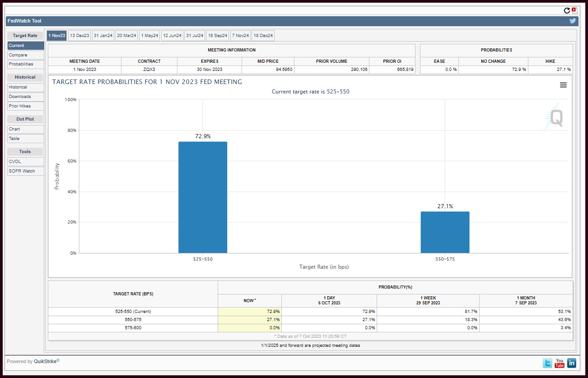Image resolution: width=588 pixels, height=378 pixels.
Task: Select the 13 Dec23 meeting tab
Action: click(79, 36)
